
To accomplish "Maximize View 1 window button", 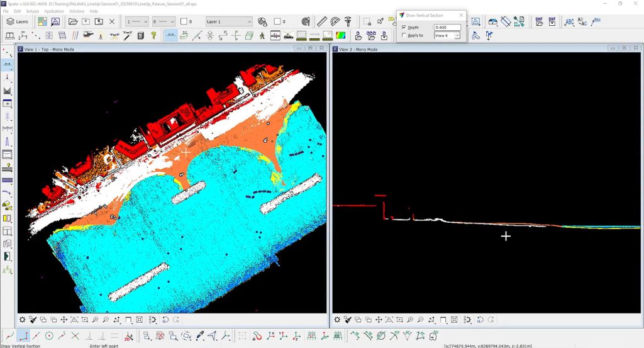I will click(x=310, y=48).
